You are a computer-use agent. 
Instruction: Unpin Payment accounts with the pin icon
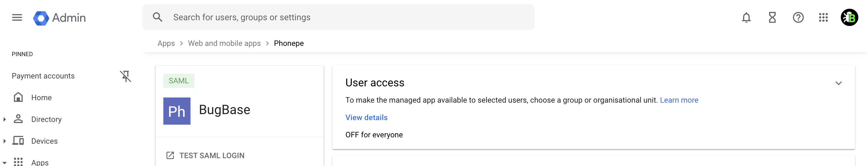pos(125,76)
